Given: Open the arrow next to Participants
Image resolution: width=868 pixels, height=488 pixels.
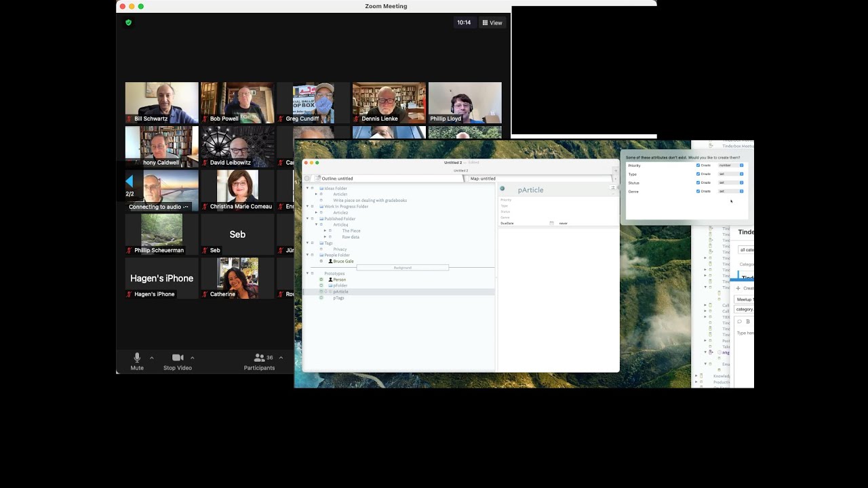Looking at the screenshot, I should click(281, 358).
